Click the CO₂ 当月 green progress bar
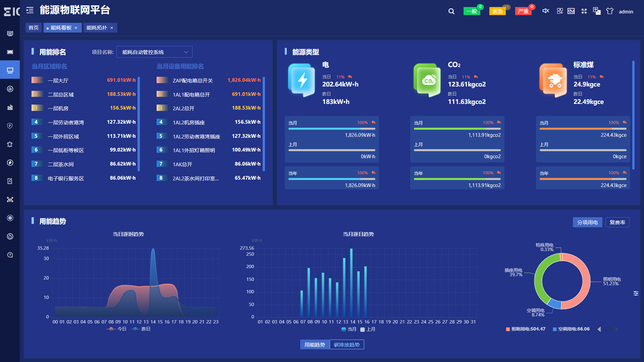644x362 pixels. 457,129
